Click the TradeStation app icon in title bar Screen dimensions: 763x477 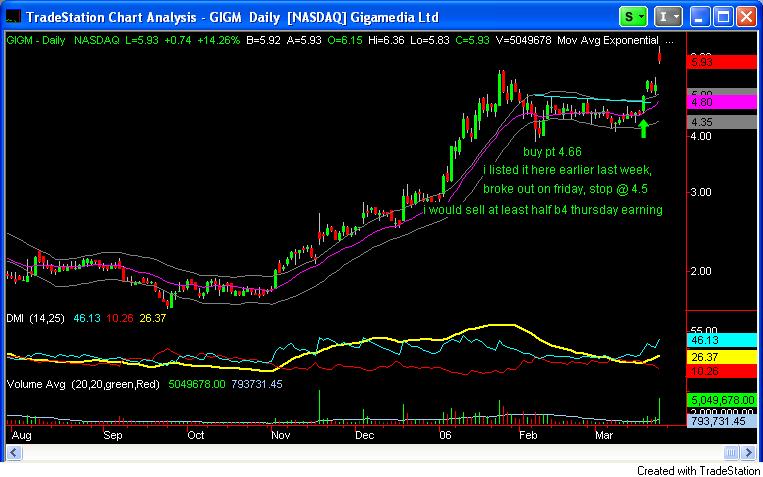pyautogui.click(x=13, y=17)
